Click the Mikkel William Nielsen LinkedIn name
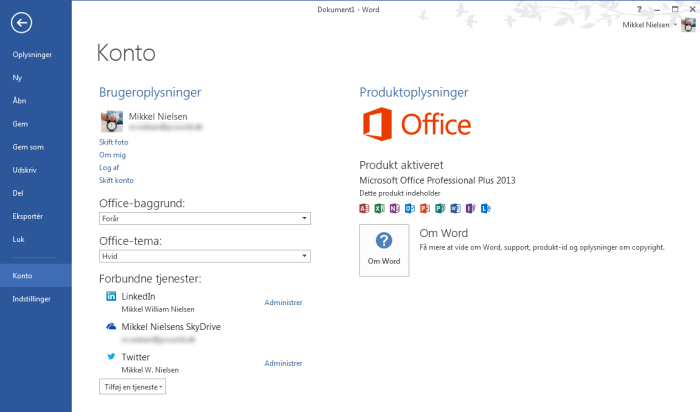The width and height of the screenshot is (700, 412). coord(158,309)
